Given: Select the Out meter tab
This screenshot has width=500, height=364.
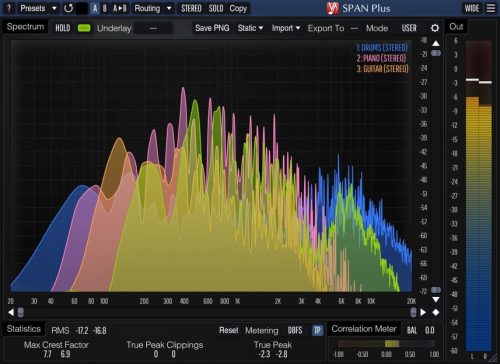Looking at the screenshot, I should (x=456, y=27).
